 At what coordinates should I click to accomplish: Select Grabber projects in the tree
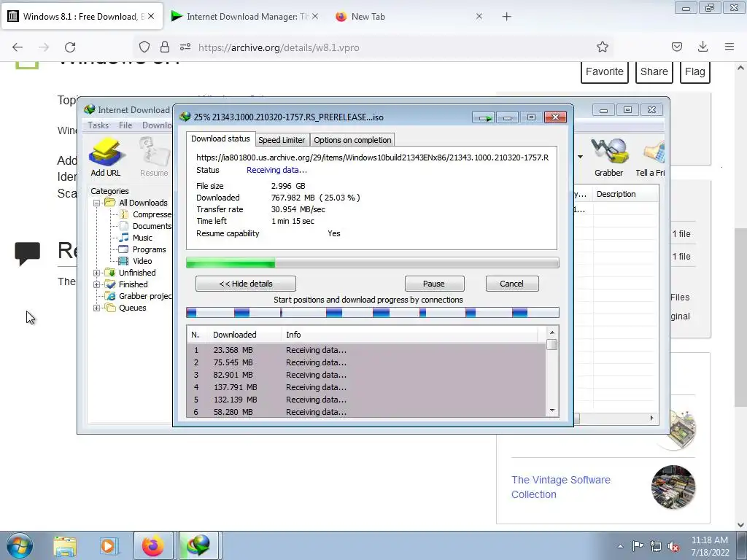click(x=139, y=296)
